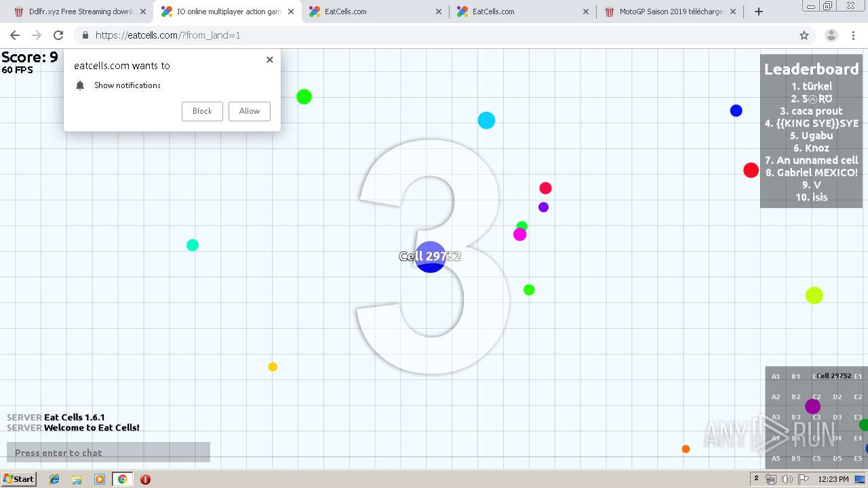Block notifications from eatcells.com
Viewport: 868px width, 488px height.
[x=202, y=111]
